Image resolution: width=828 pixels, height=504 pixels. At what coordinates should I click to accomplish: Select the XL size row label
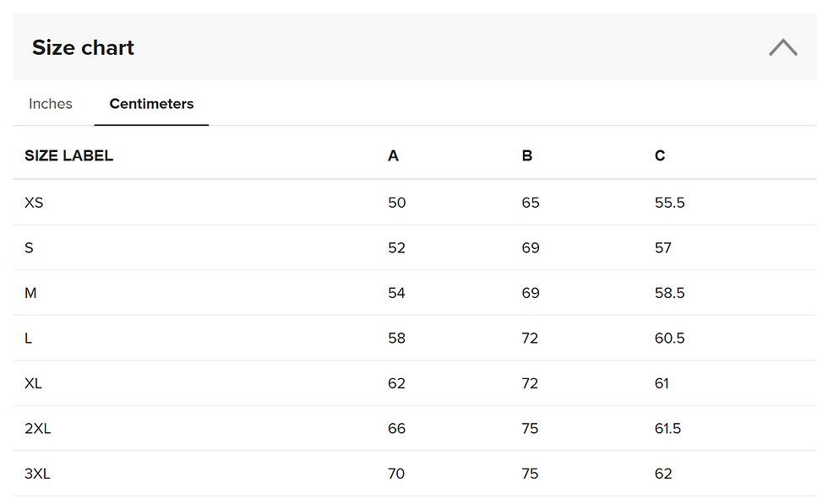pos(33,383)
